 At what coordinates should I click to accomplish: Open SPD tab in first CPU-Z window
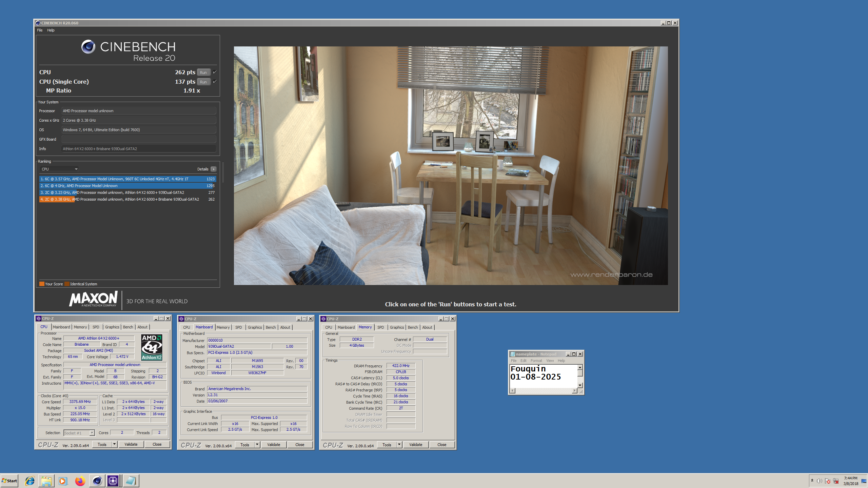coord(96,327)
